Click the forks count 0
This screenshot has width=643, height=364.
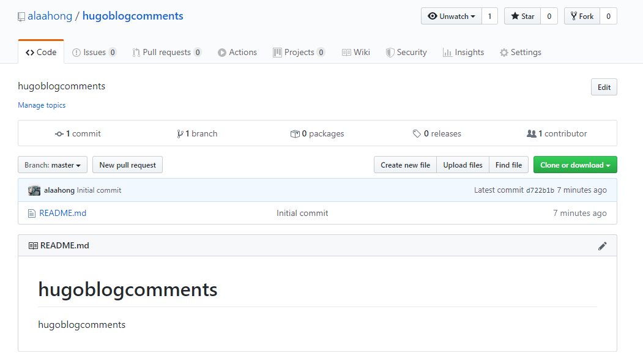click(x=609, y=16)
